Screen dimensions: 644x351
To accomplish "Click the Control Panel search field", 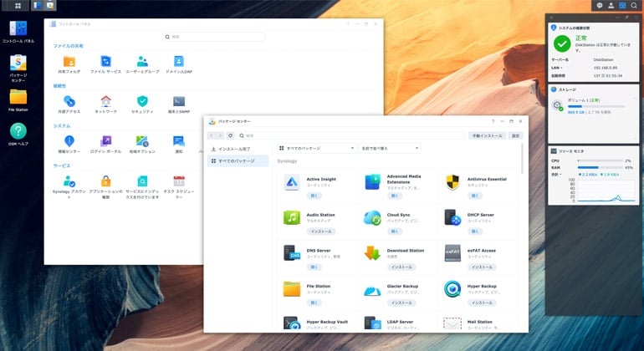I will tap(213, 37).
